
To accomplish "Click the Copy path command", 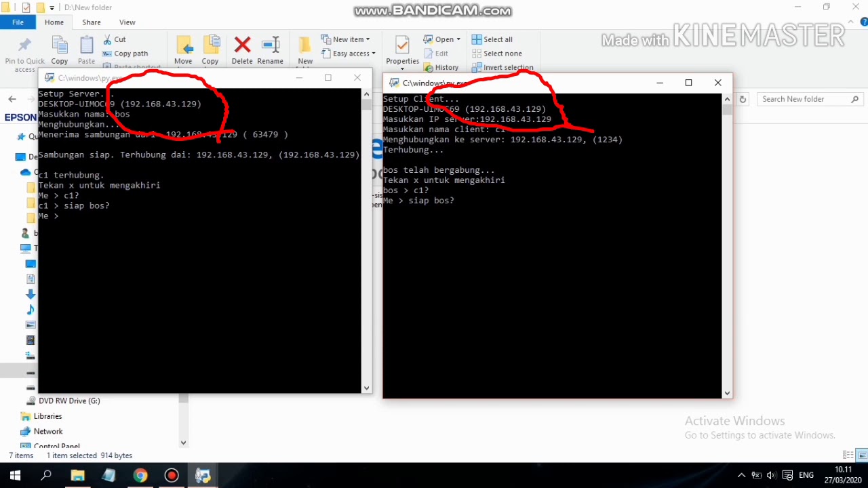I will tap(125, 54).
